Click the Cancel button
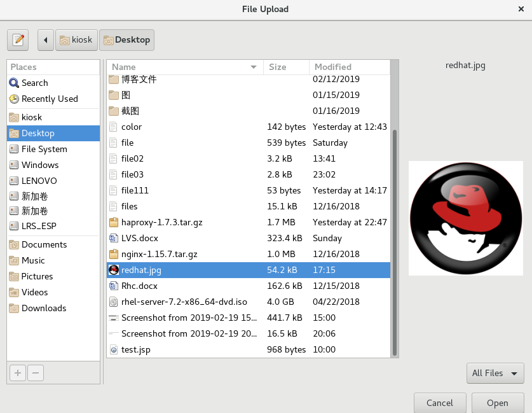Image resolution: width=532 pixels, height=413 pixels. point(440,403)
